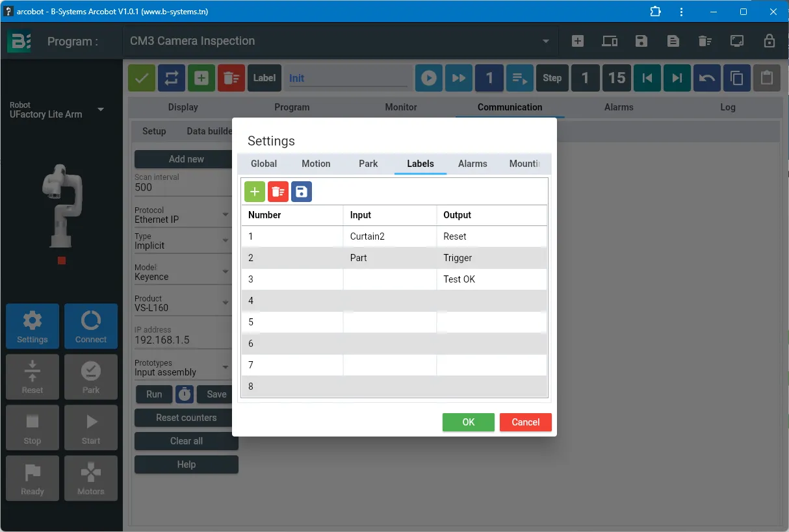Viewport: 789px width, 532px height.
Task: Click the green add label icon
Action: click(255, 192)
